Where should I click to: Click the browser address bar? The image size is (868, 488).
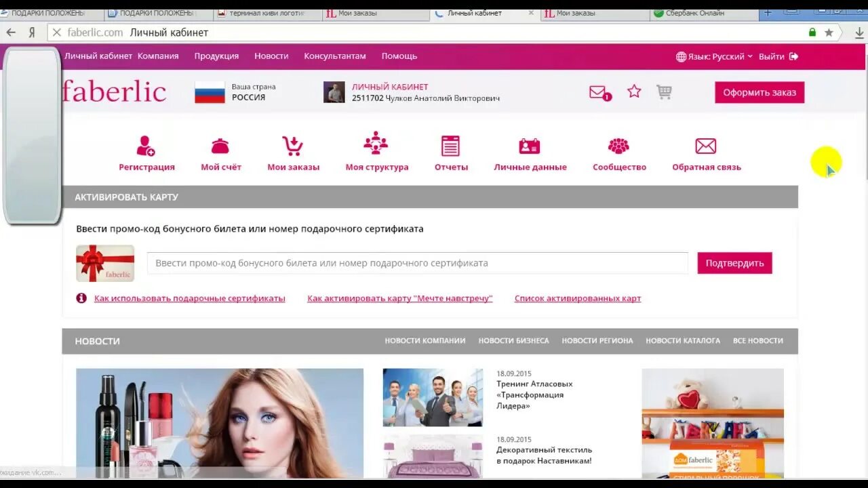[434, 33]
